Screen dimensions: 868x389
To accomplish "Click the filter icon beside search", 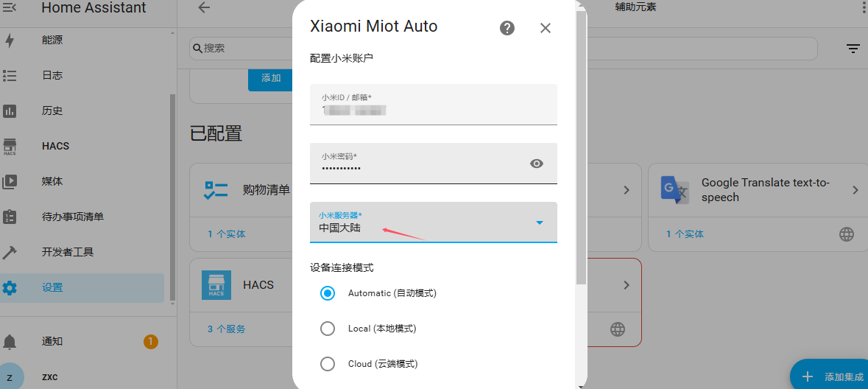I will coord(853,49).
